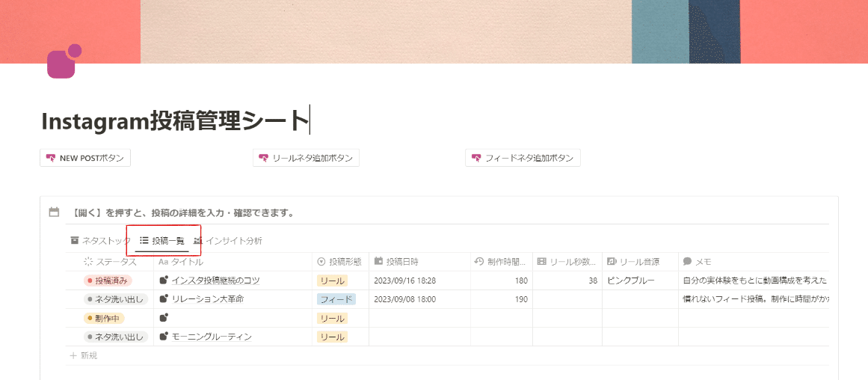Open the 制作時間 column header menu
868x380 pixels.
(x=502, y=262)
